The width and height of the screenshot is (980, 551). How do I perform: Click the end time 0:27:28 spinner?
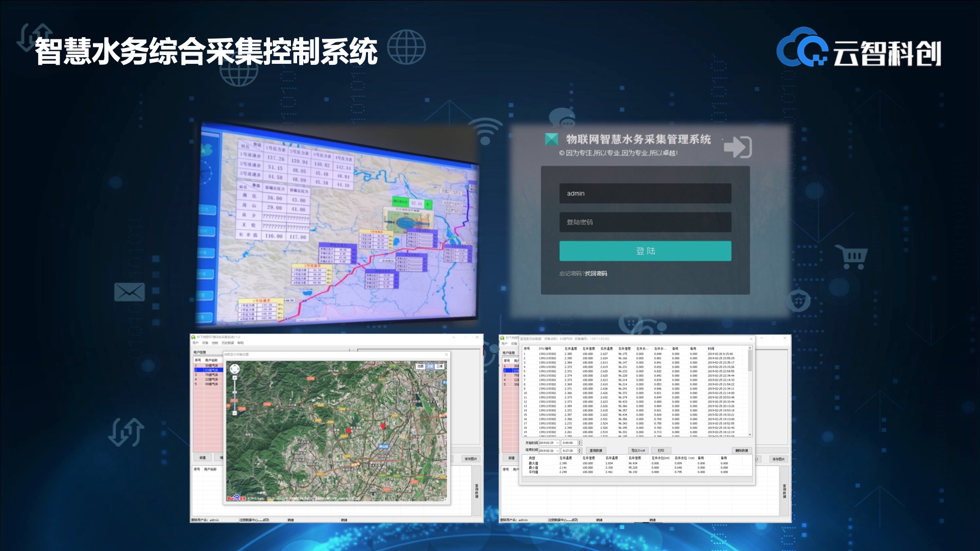[580, 450]
